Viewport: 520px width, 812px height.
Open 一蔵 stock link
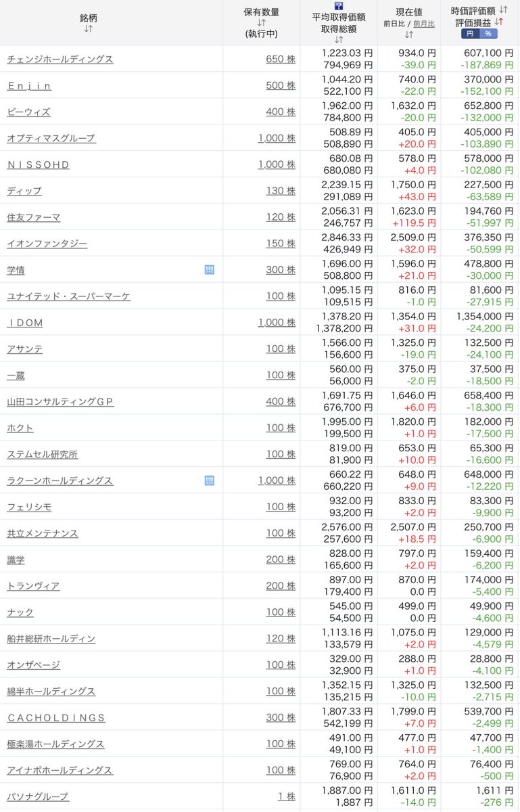(x=16, y=376)
